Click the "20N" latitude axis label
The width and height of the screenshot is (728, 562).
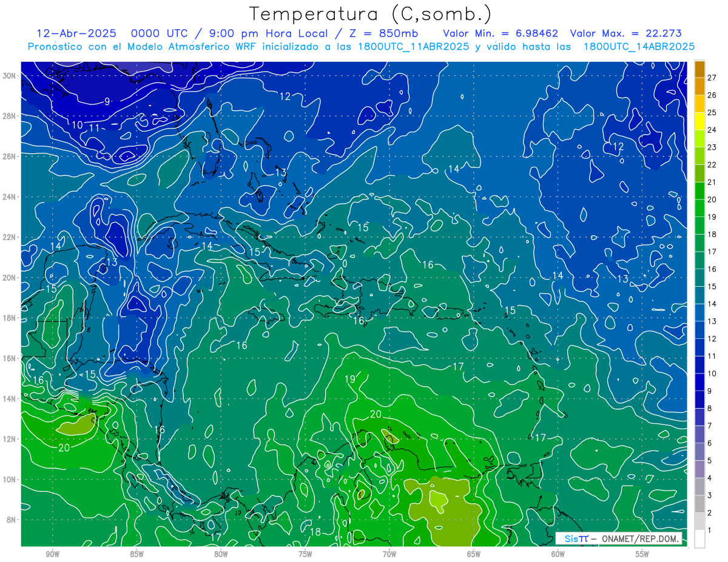[10, 278]
